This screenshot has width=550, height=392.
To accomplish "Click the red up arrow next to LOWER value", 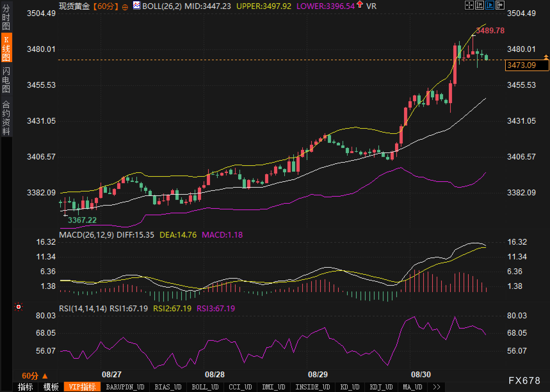I will click(x=360, y=5).
